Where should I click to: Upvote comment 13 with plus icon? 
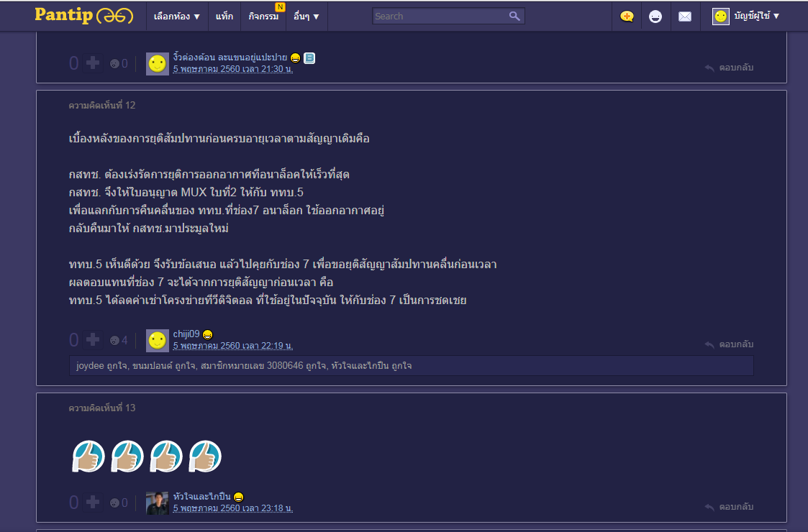(93, 502)
